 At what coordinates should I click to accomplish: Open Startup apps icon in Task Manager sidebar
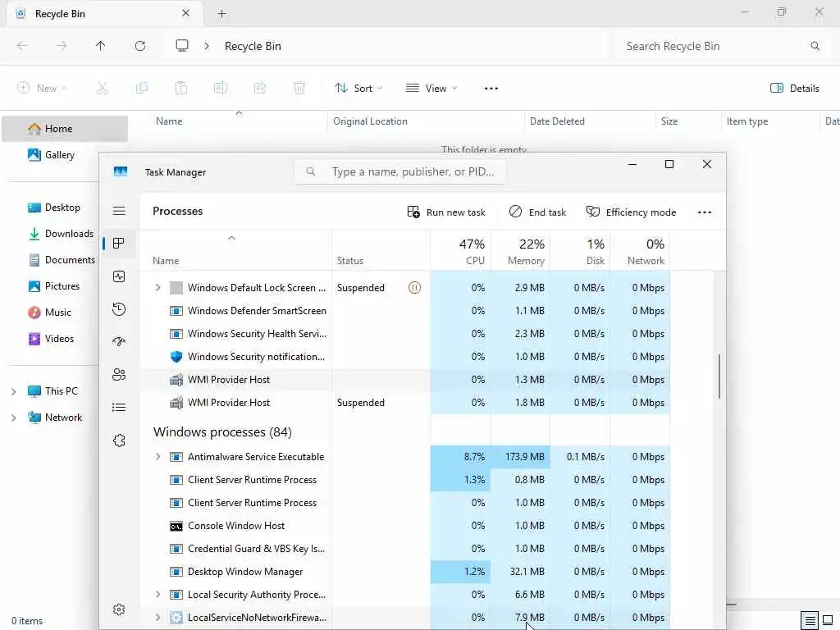(x=119, y=342)
